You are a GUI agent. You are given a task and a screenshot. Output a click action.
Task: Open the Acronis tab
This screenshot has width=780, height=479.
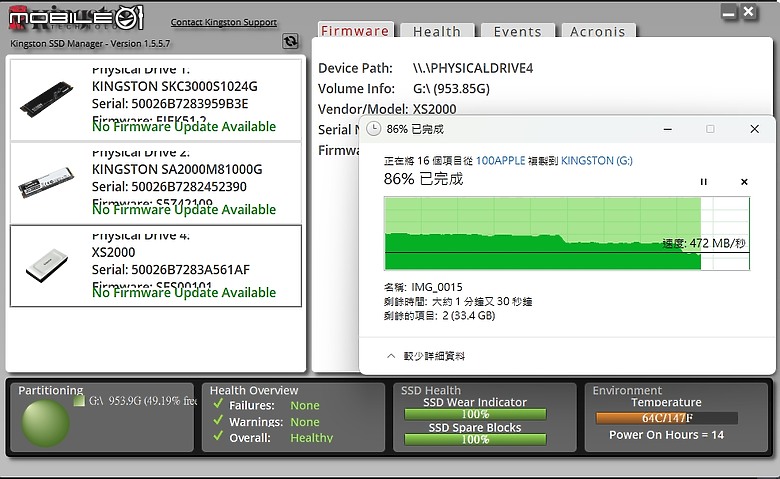click(598, 31)
